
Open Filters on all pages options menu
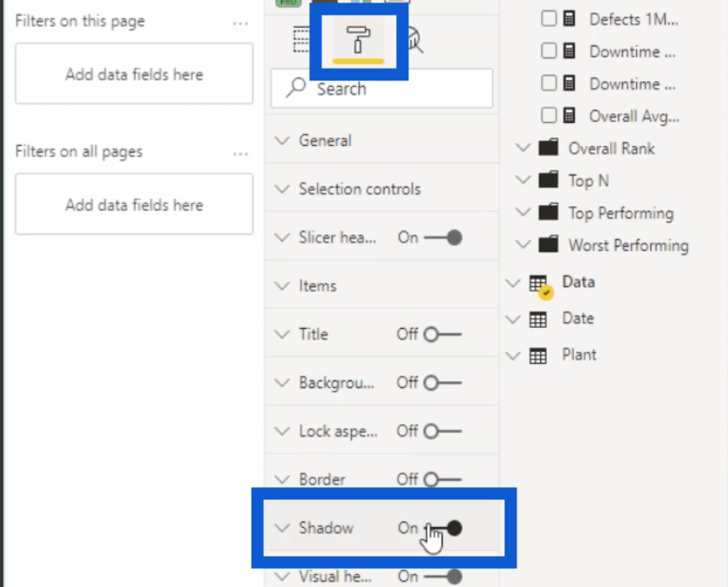(240, 153)
